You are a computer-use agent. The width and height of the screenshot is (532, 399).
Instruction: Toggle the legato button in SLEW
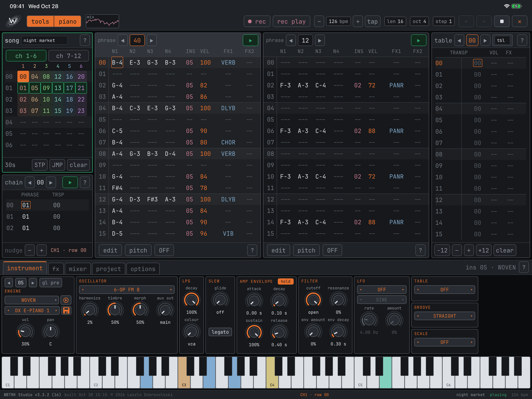coord(220,332)
